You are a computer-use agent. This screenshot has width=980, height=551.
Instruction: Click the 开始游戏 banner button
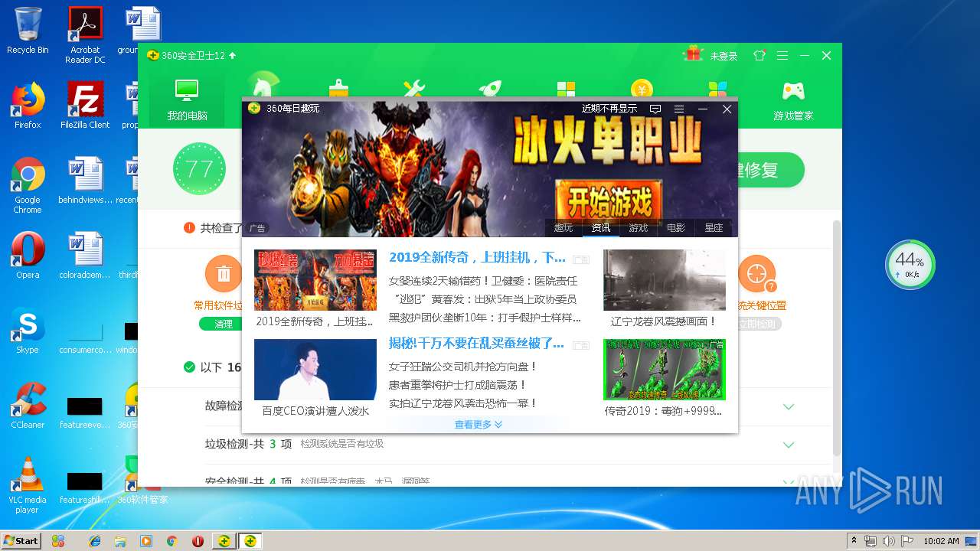click(609, 201)
